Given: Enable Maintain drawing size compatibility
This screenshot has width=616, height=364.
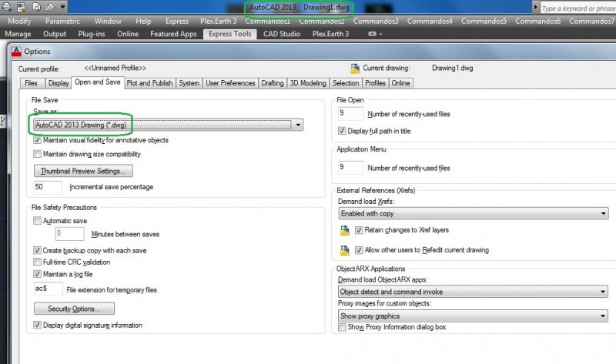Looking at the screenshot, I should (37, 154).
